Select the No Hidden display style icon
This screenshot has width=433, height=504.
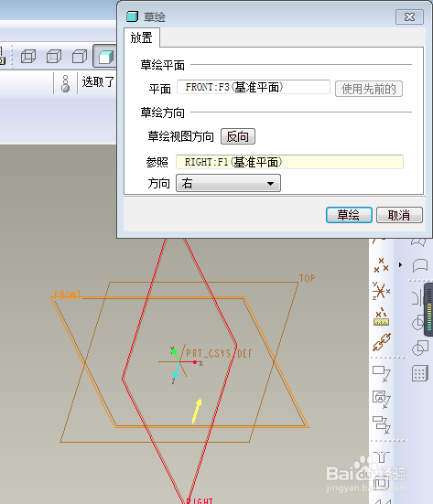tap(80, 57)
